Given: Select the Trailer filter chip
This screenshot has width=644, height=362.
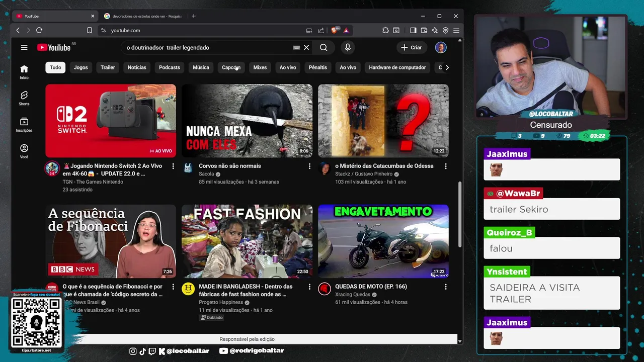Looking at the screenshot, I should (x=108, y=67).
